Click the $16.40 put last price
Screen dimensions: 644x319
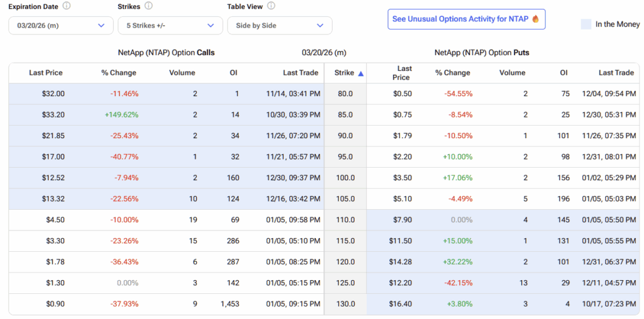coord(401,304)
